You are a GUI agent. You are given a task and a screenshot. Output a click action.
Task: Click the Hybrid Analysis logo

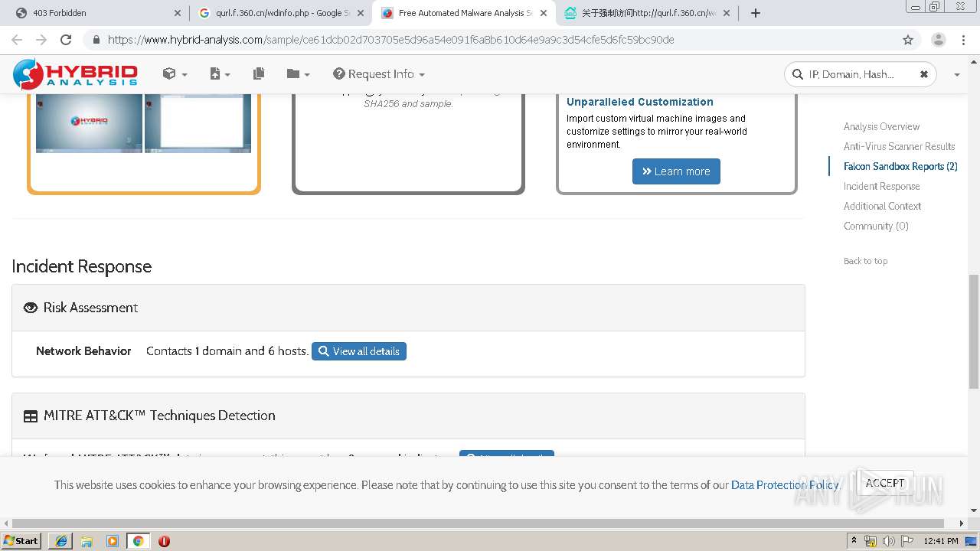point(75,74)
